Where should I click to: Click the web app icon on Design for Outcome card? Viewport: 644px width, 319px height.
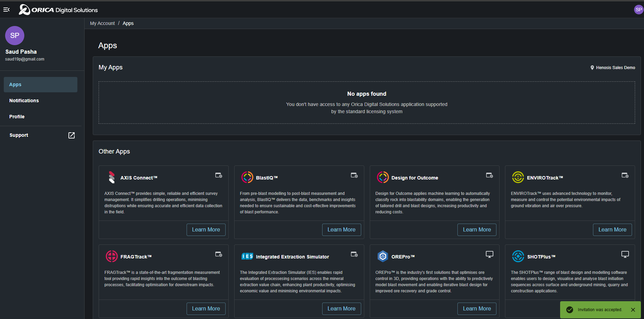coord(490,175)
